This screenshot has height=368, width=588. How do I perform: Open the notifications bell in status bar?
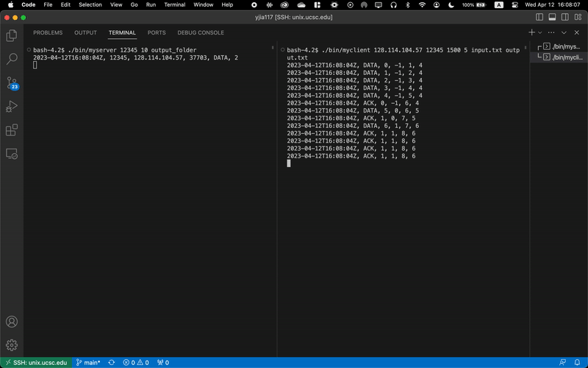click(x=577, y=363)
